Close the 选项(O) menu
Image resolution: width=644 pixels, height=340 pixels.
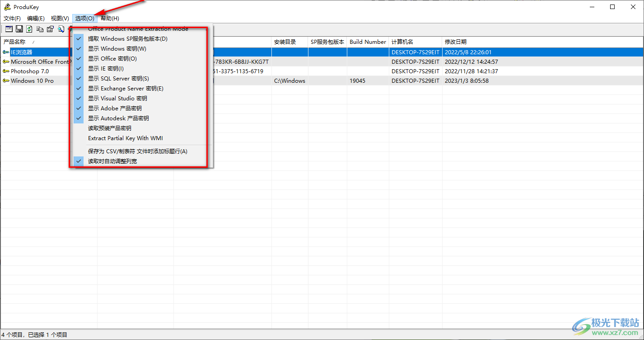pyautogui.click(x=85, y=19)
